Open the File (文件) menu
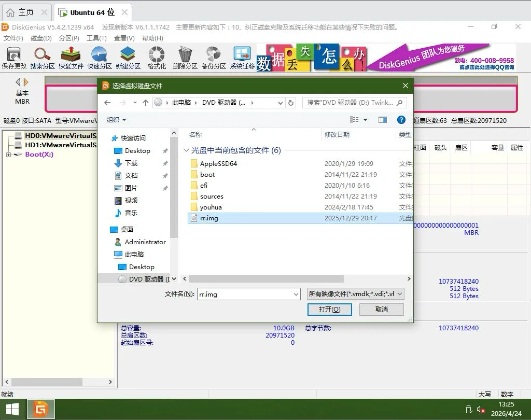Screen dimensions: 531x420 [x=13, y=38]
